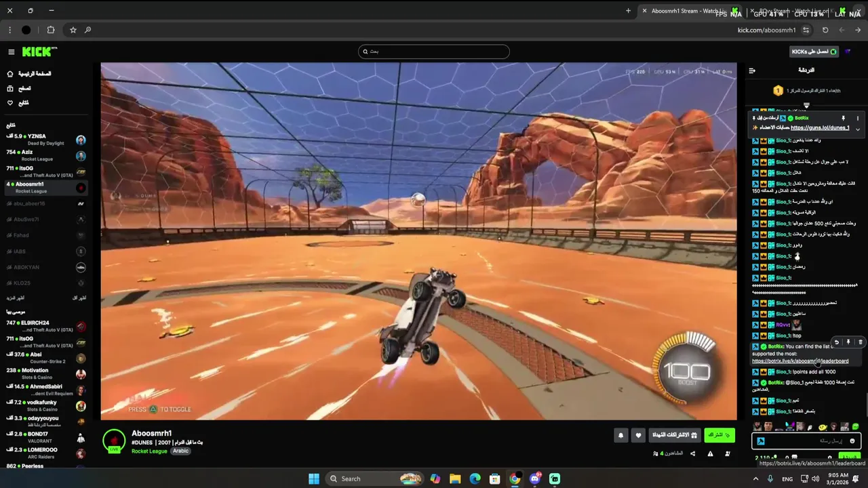Image resolution: width=868 pixels, height=488 pixels.
Task: Click the green Kick emote in emote row
Action: point(855,427)
